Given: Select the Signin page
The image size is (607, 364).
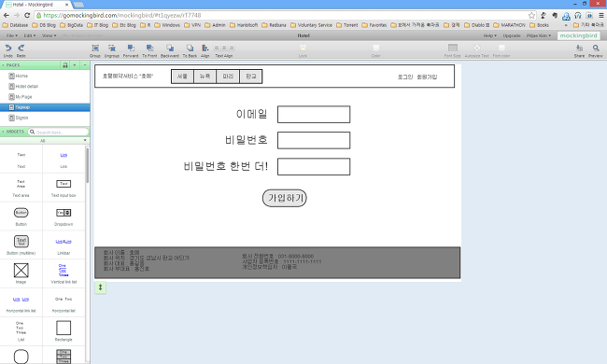Looking at the screenshot, I should point(45,118).
